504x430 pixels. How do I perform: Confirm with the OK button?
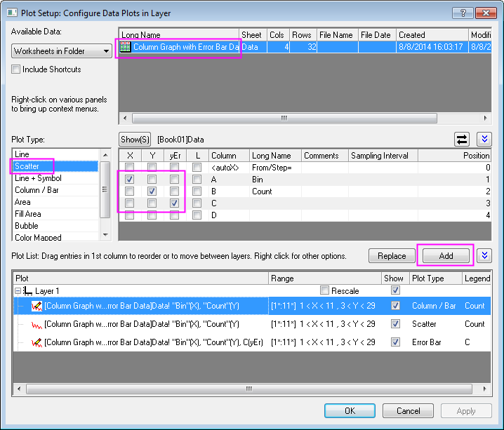pyautogui.click(x=350, y=411)
